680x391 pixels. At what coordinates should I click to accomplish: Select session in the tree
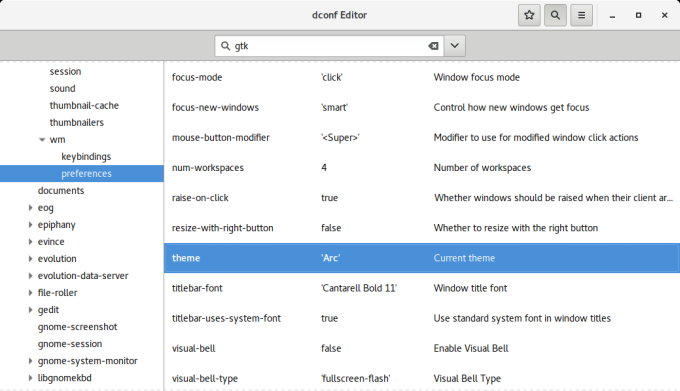(65, 72)
